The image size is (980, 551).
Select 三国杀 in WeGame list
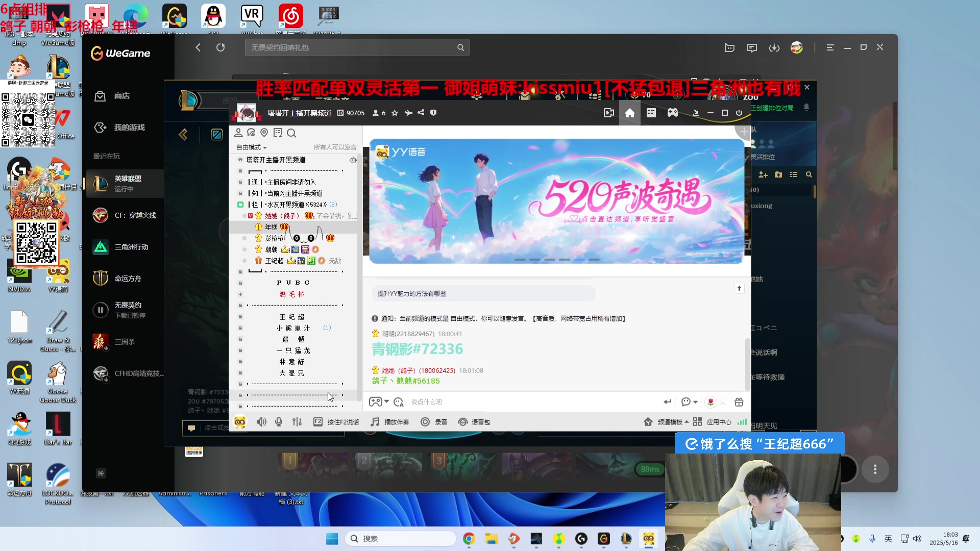click(x=125, y=342)
